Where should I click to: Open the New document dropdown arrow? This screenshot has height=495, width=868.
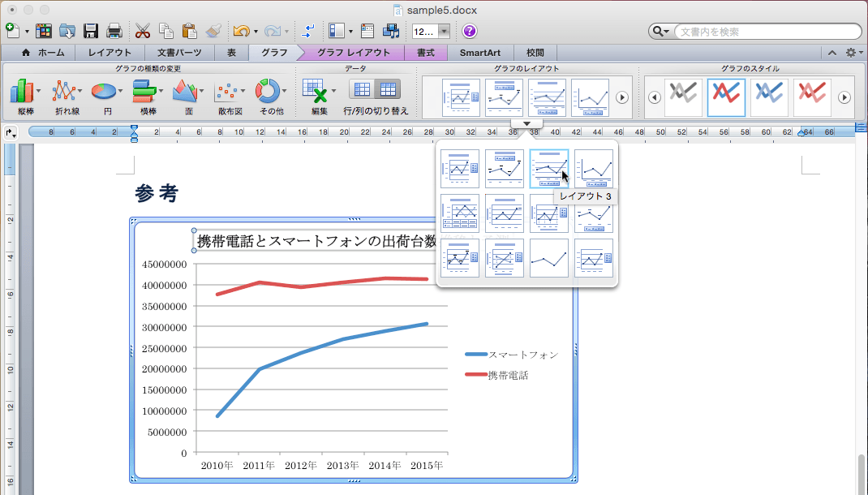27,32
